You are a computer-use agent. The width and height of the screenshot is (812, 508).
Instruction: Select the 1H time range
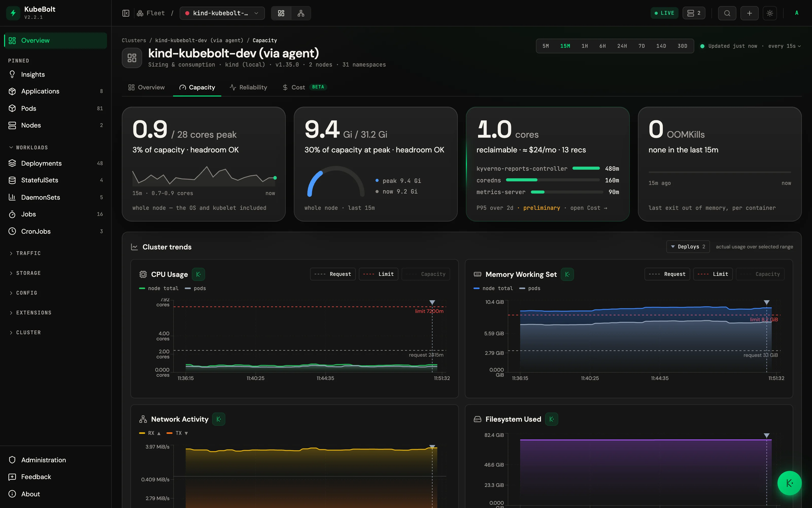584,46
